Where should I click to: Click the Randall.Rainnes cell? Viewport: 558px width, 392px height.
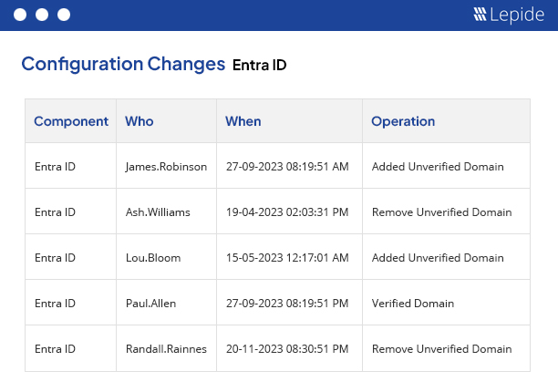(x=166, y=348)
